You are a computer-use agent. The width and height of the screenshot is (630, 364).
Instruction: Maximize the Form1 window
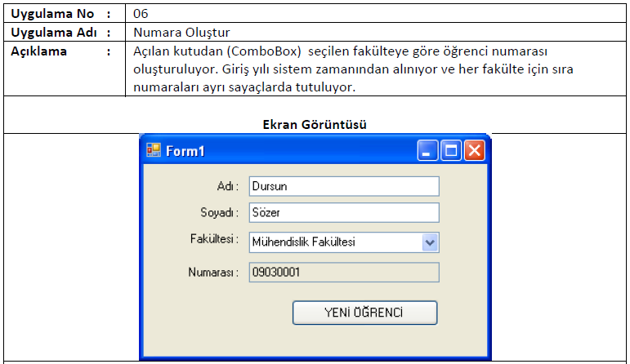(451, 151)
